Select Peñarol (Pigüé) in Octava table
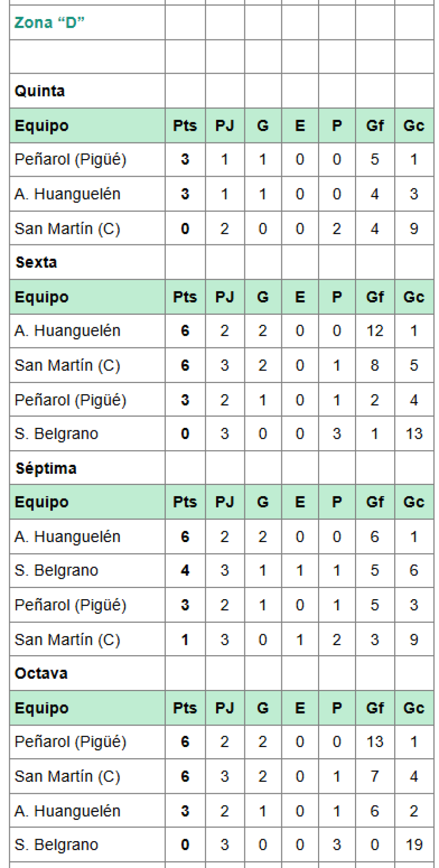 [70, 742]
